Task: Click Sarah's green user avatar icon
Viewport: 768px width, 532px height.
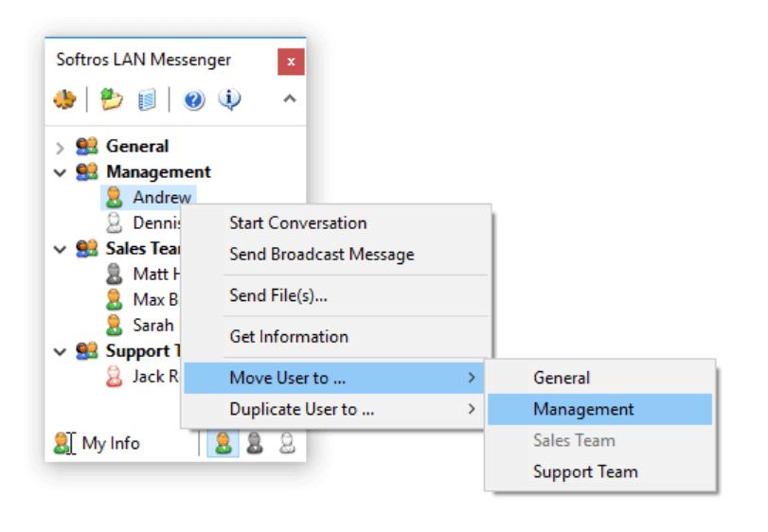Action: [x=115, y=326]
